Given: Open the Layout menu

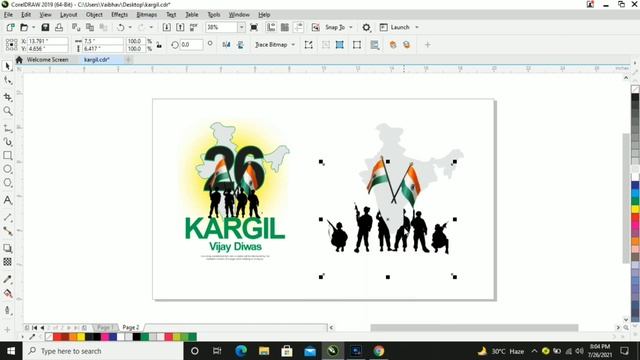Looking at the screenshot, I should click(69, 15).
